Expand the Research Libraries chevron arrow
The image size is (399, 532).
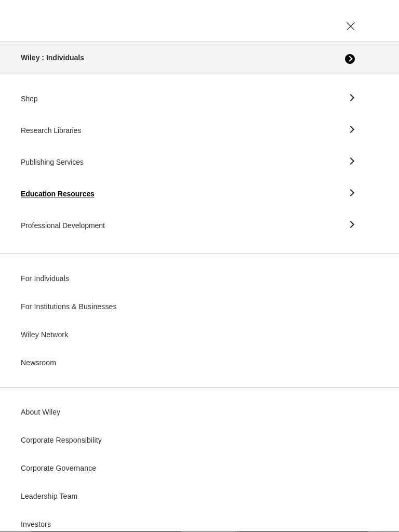[352, 129]
